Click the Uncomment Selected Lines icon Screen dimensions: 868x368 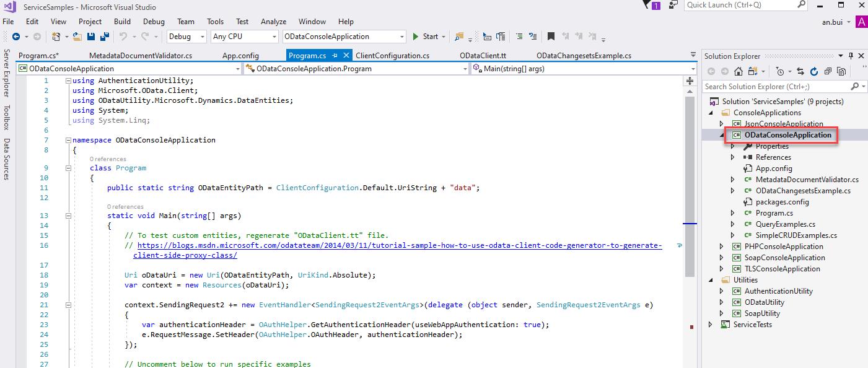coord(533,37)
